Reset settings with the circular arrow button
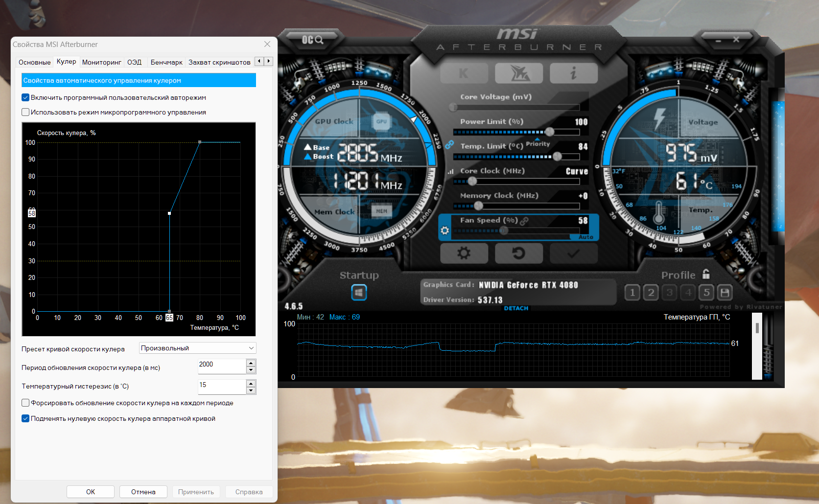Viewport: 819px width, 504px height. point(519,253)
